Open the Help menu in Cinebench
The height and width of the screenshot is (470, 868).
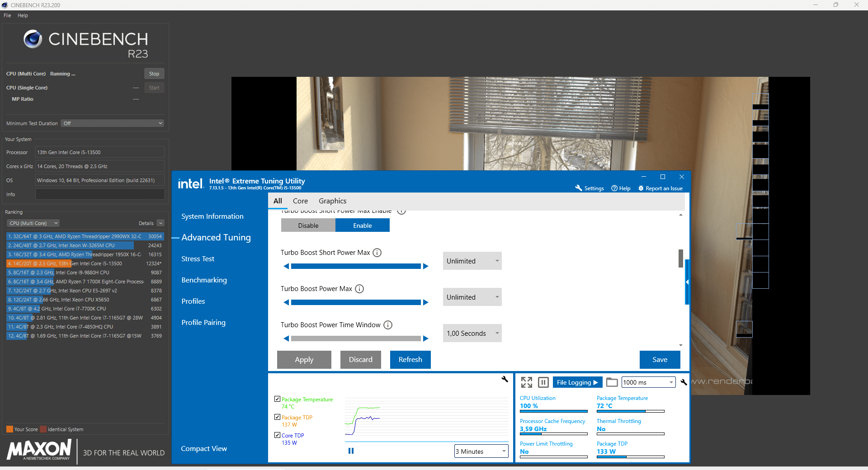point(23,15)
